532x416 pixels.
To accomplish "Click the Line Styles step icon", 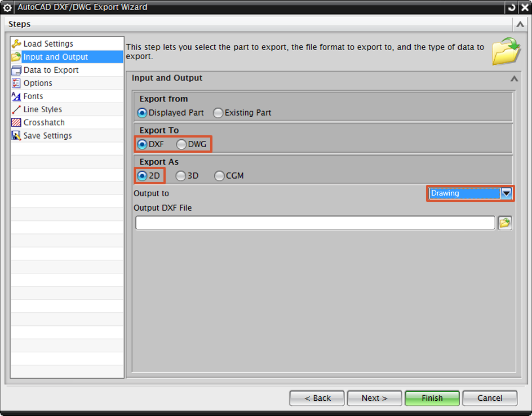I will point(16,109).
